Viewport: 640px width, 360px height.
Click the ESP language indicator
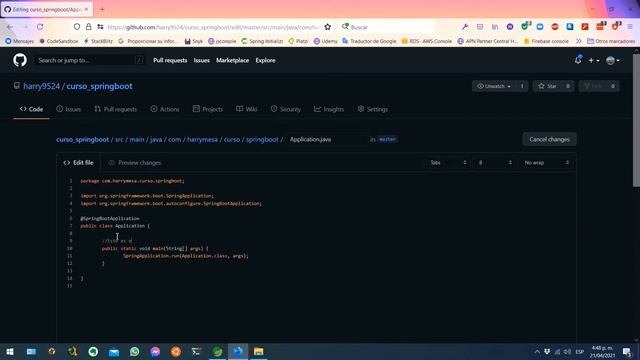click(580, 351)
